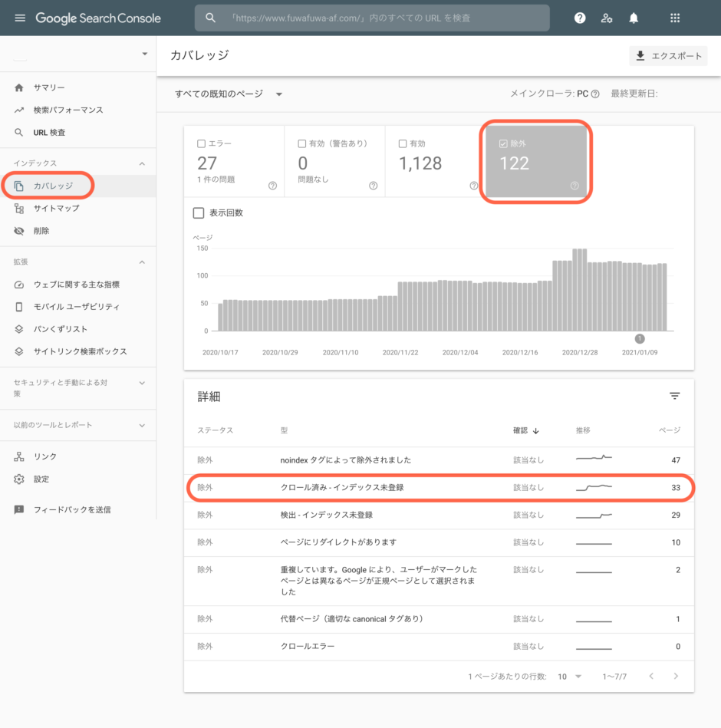This screenshot has height=728, width=721.
Task: Open クロールエラー row
Action: (440, 646)
